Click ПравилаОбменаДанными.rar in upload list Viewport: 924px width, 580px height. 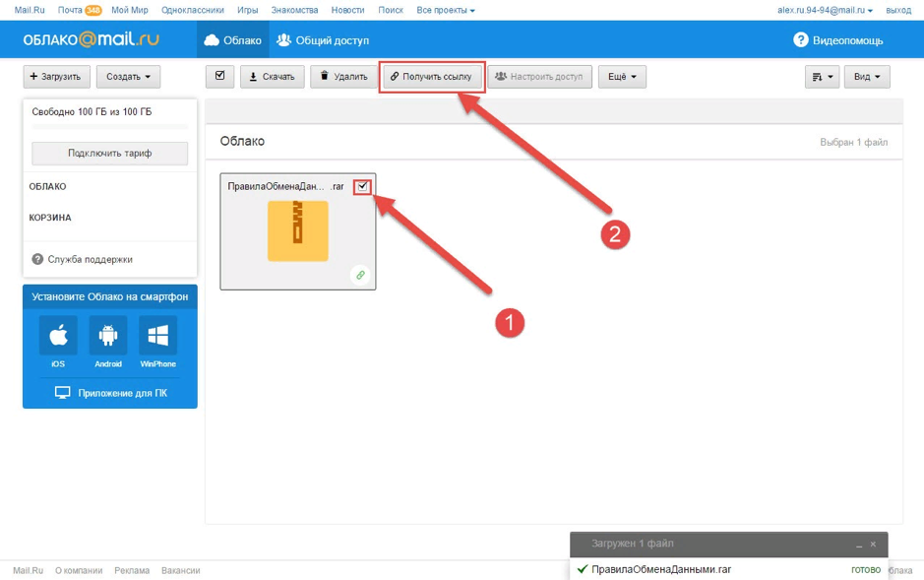click(x=661, y=569)
